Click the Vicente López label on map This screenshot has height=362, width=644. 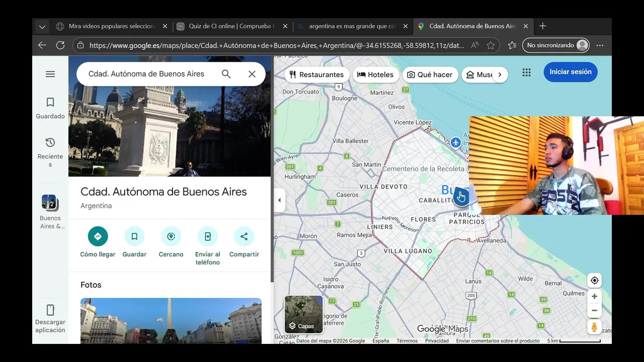pos(413,122)
